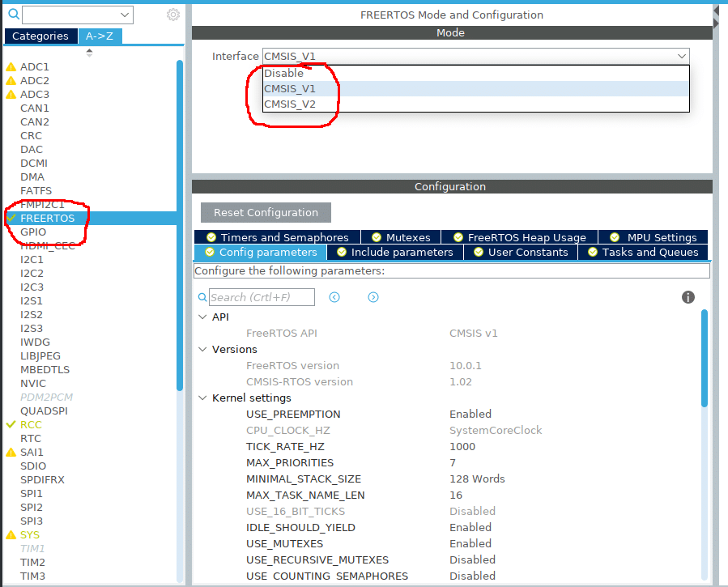Click the TICK_RATE_HZ value 1000
The width and height of the screenshot is (728, 587).
coord(462,446)
